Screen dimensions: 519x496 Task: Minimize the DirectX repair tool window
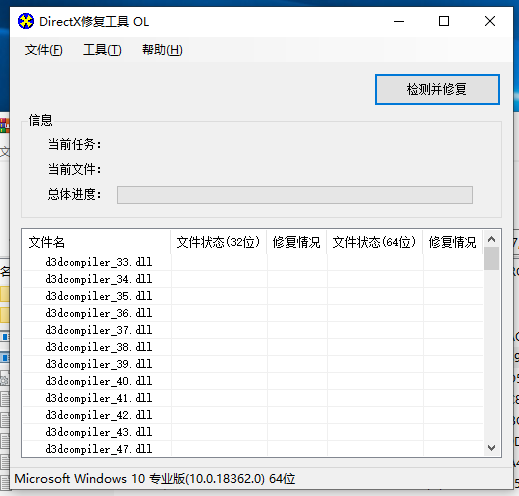399,21
